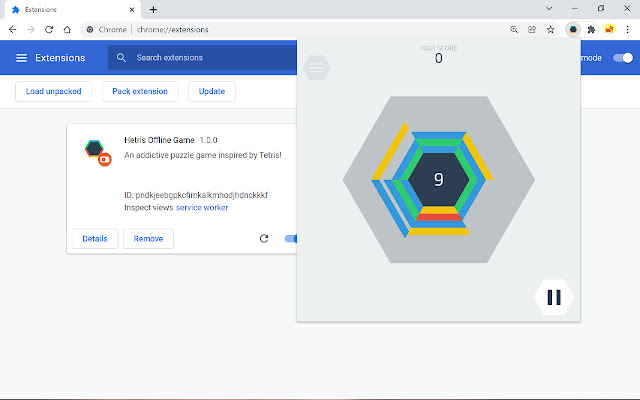640x400 pixels.
Task: Click the search magnifier in Extensions bar
Action: tap(121, 58)
